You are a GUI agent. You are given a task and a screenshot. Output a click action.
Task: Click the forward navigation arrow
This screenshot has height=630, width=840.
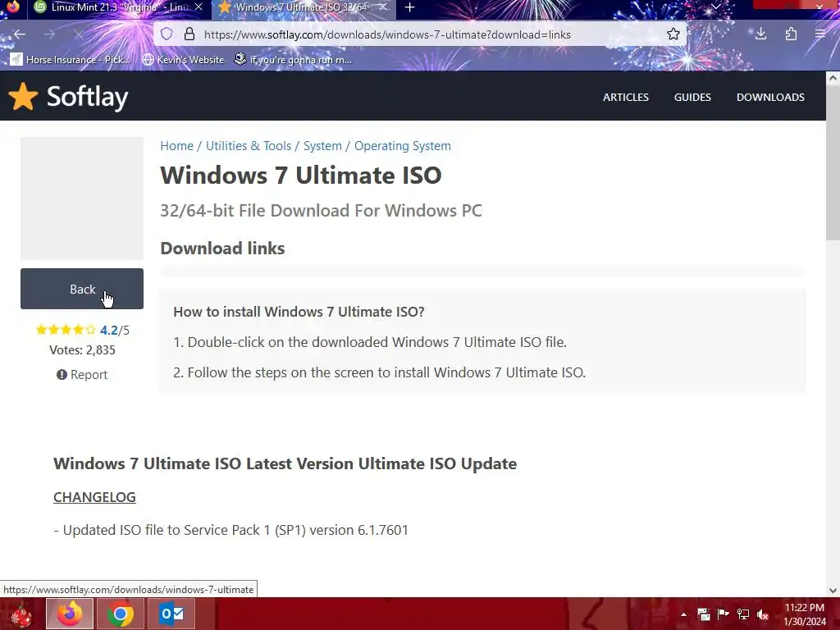tap(49, 34)
